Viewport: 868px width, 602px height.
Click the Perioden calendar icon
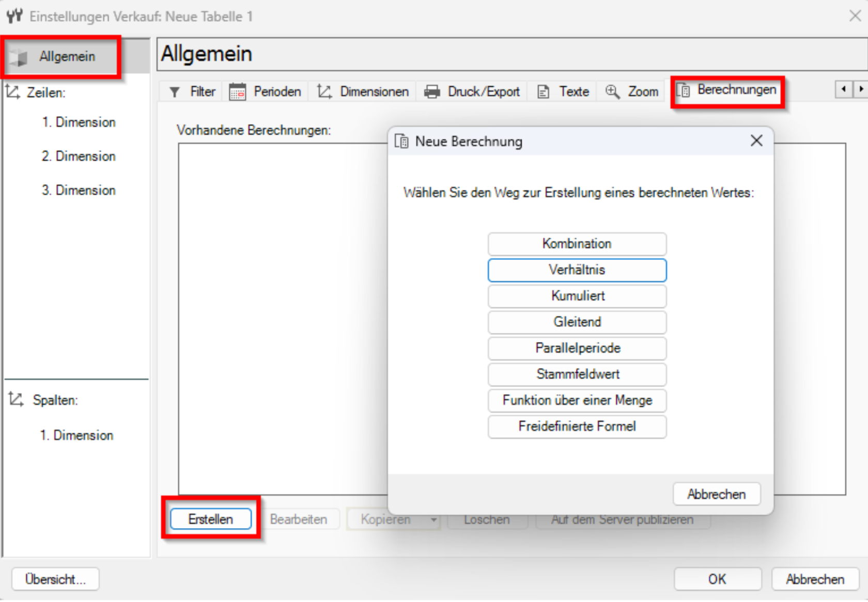pos(237,92)
